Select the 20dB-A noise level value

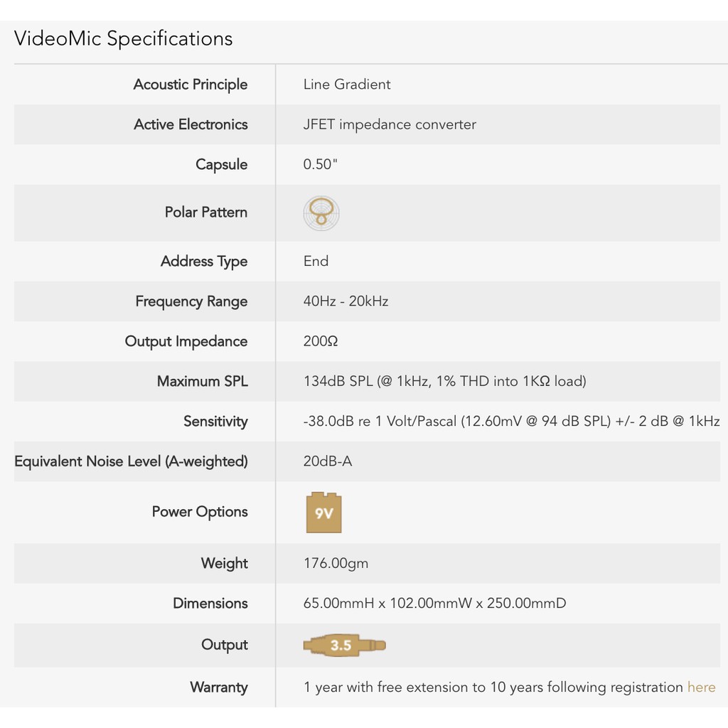(x=328, y=461)
